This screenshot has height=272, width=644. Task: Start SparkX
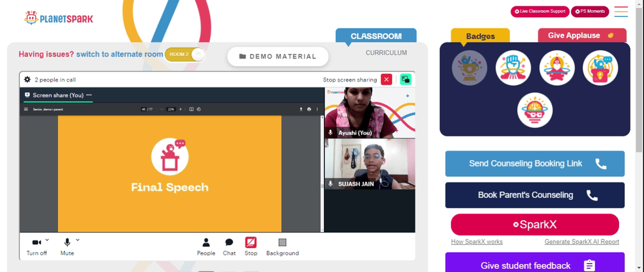coord(535,225)
